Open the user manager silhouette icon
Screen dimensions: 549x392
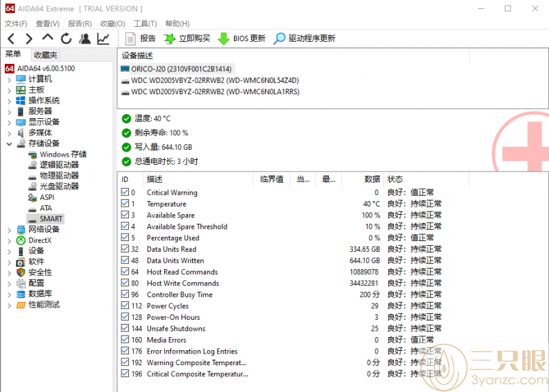(84, 38)
